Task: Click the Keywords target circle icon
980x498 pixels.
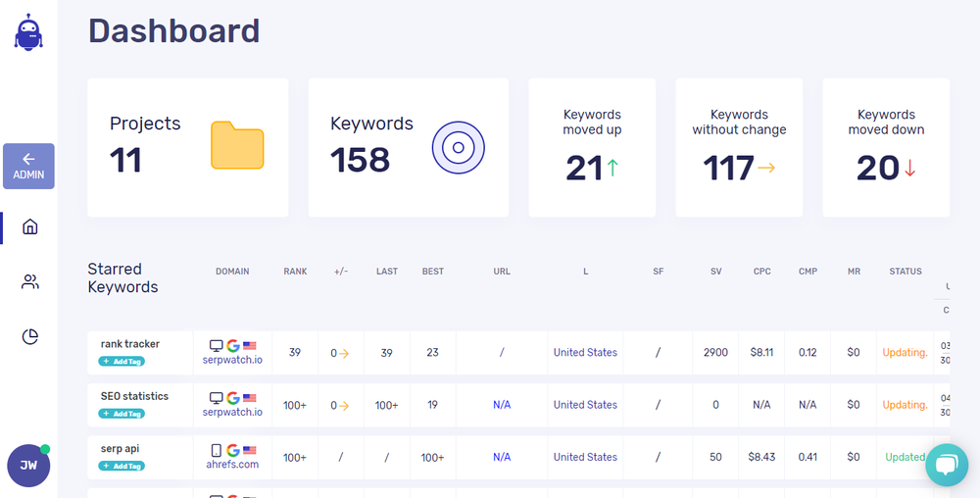Action: click(x=458, y=147)
